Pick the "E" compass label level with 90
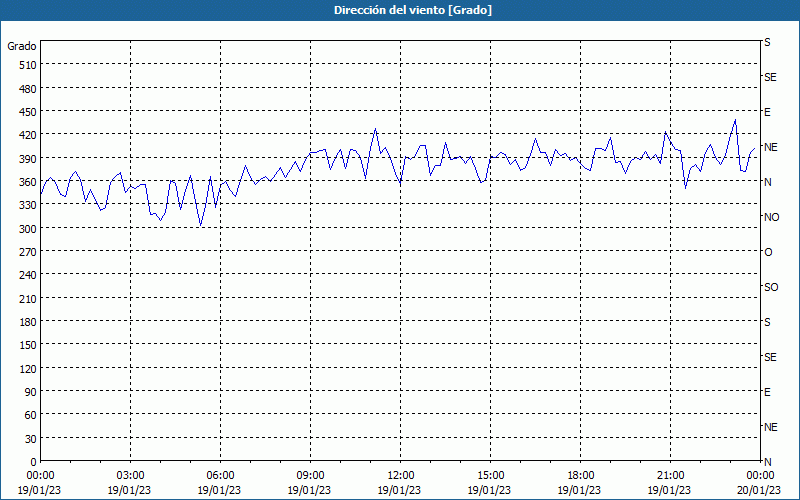800x500 pixels. click(x=767, y=392)
